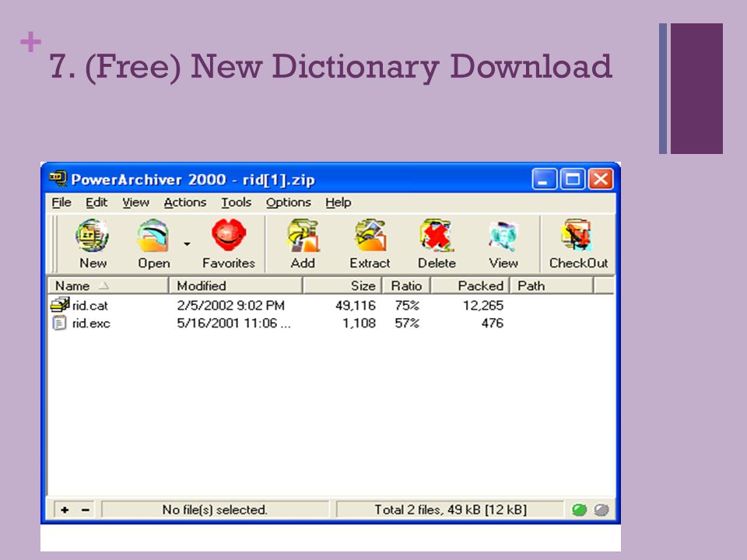Select the rid.exc file name

click(x=91, y=324)
